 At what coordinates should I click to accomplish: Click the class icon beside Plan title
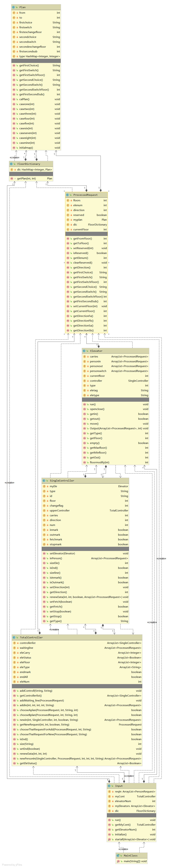point(13,7)
